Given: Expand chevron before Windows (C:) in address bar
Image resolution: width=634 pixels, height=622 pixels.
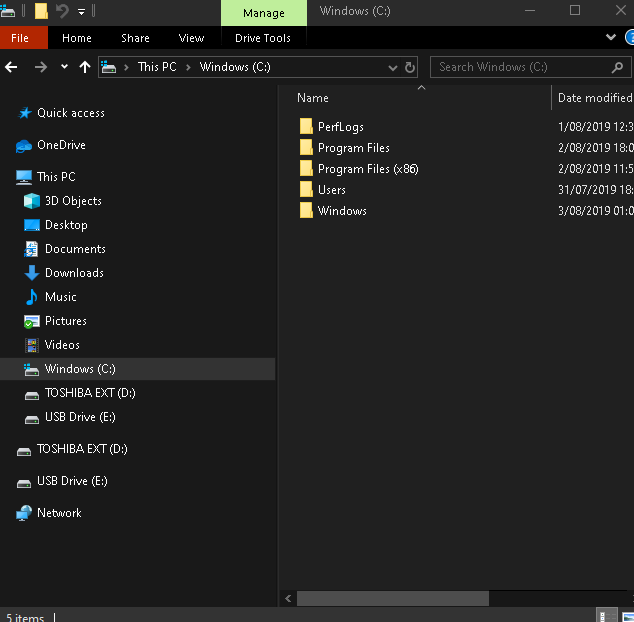Looking at the screenshot, I should 188,67.
